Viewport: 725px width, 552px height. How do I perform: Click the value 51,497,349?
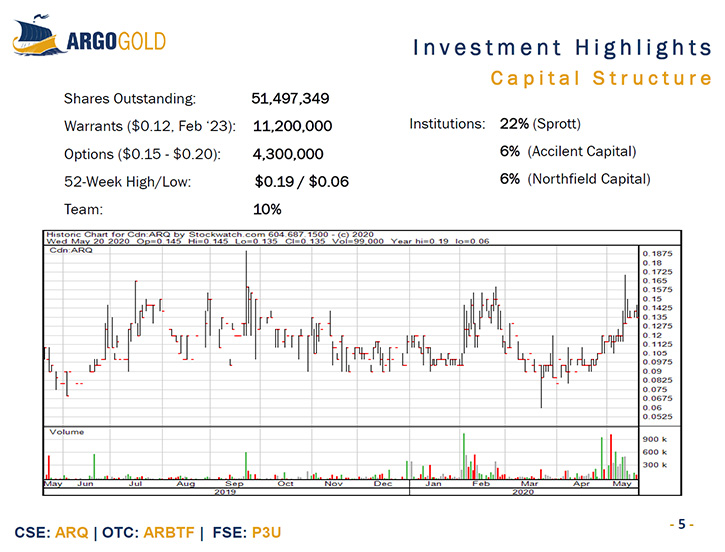click(x=290, y=98)
